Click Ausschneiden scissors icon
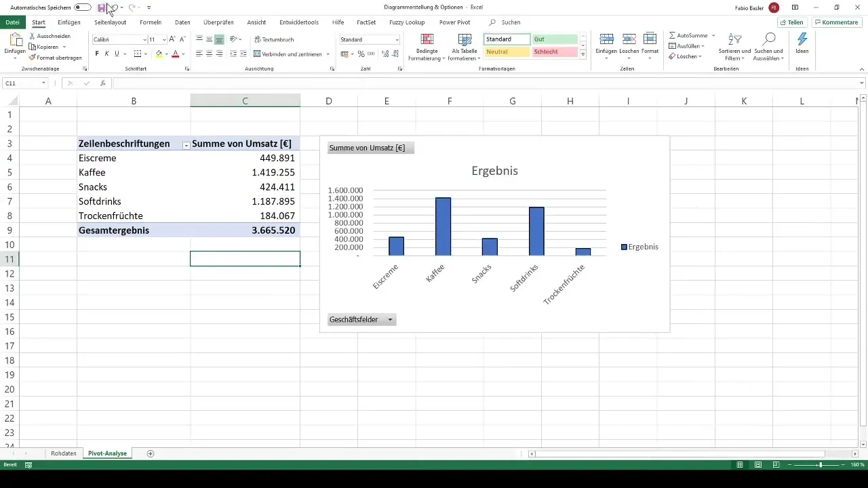 33,35
